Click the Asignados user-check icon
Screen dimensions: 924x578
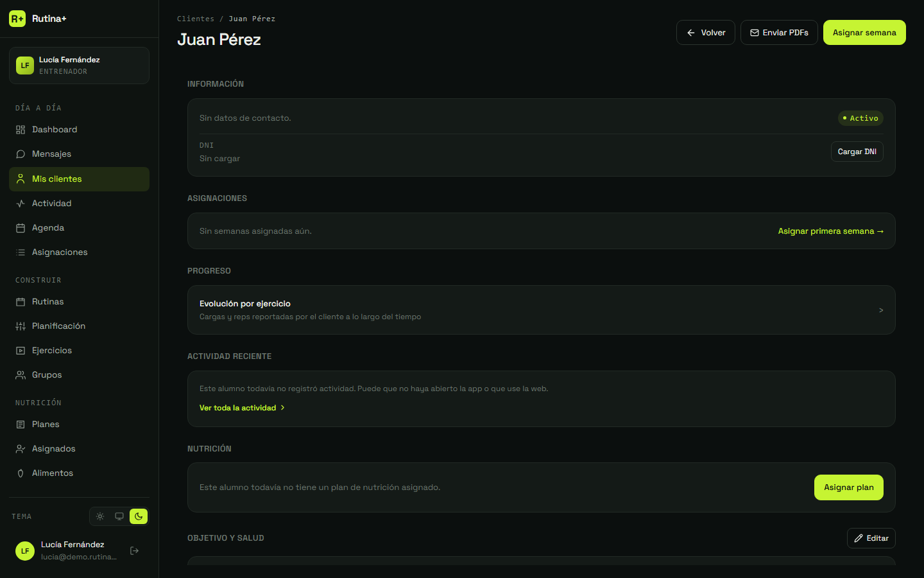click(21, 449)
